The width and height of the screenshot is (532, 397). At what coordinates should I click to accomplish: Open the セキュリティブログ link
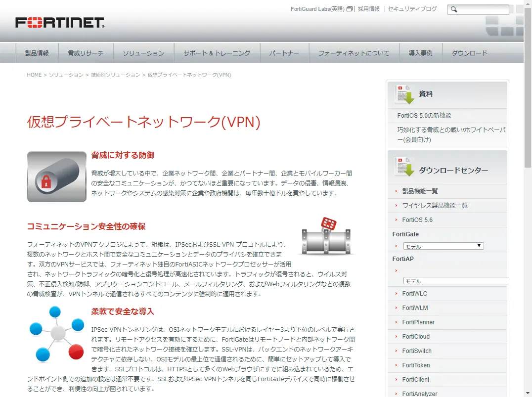(412, 9)
